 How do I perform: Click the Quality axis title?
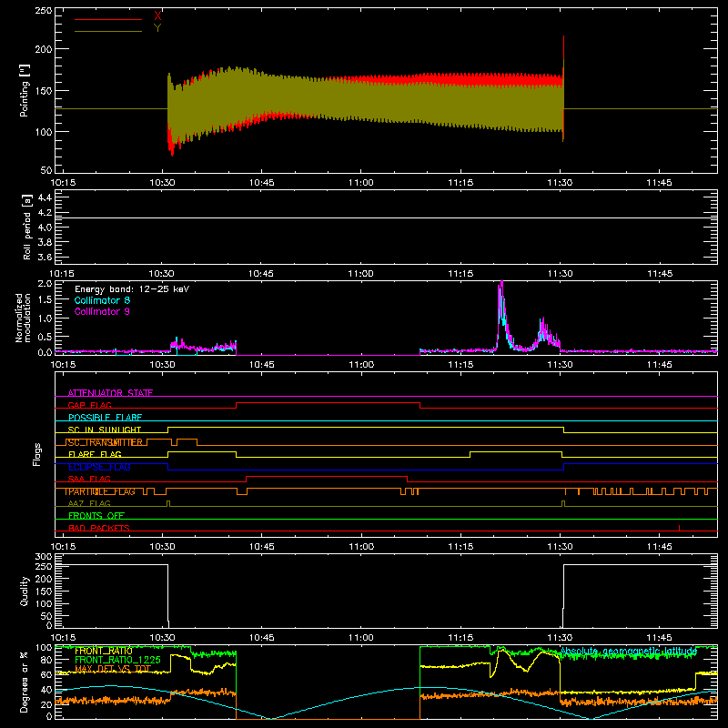(25, 591)
